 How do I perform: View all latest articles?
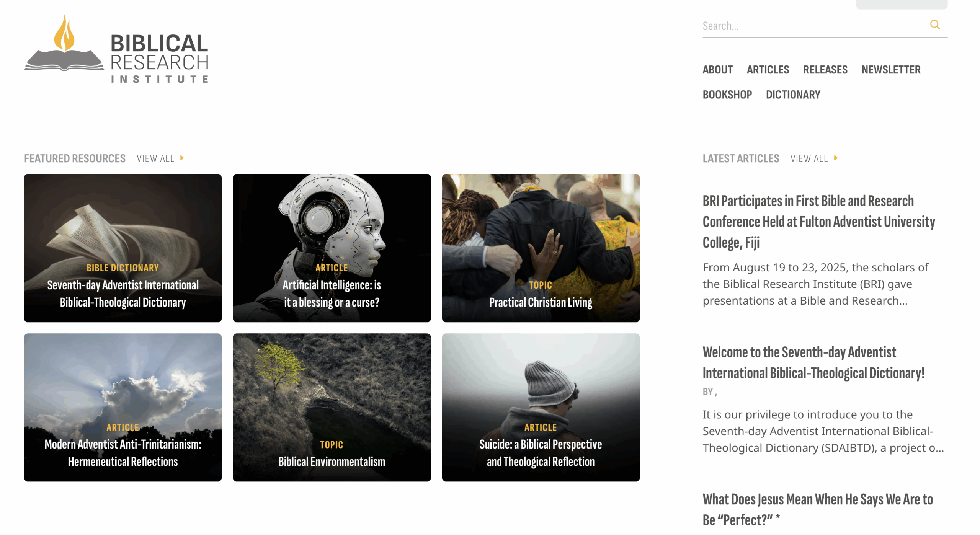[x=809, y=158]
